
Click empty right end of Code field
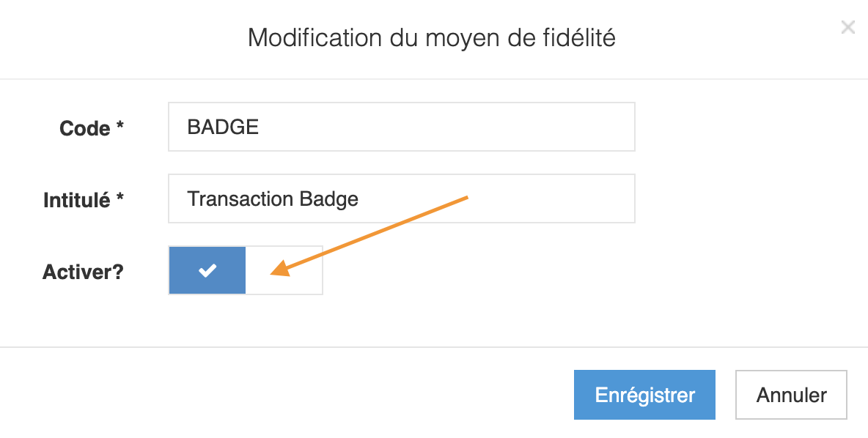tap(572, 127)
